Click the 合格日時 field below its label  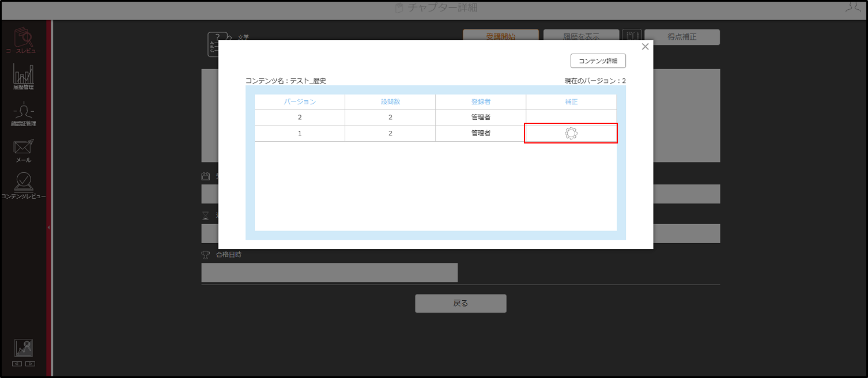pos(329,273)
